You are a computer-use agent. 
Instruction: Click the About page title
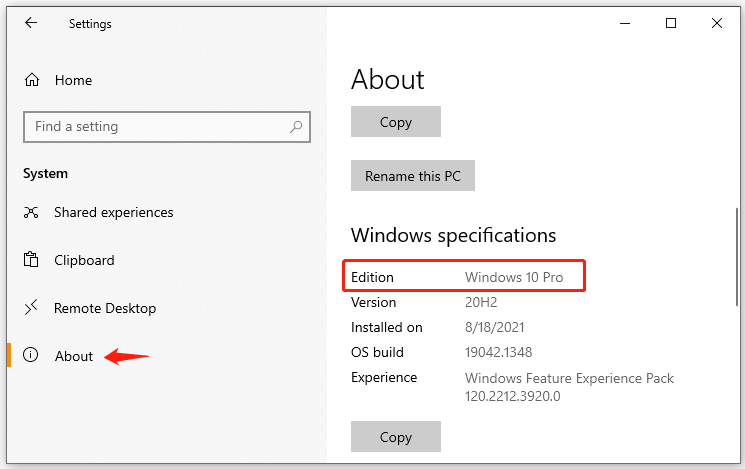388,79
